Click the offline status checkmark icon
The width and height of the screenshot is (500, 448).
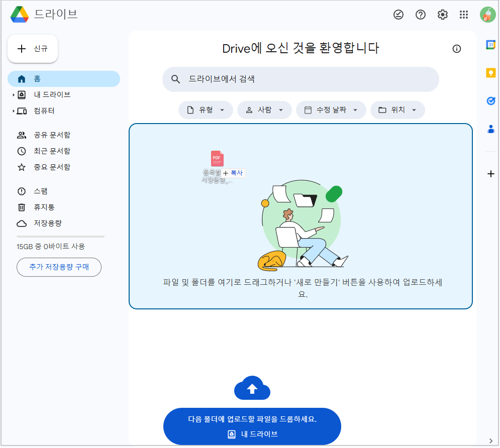point(398,15)
